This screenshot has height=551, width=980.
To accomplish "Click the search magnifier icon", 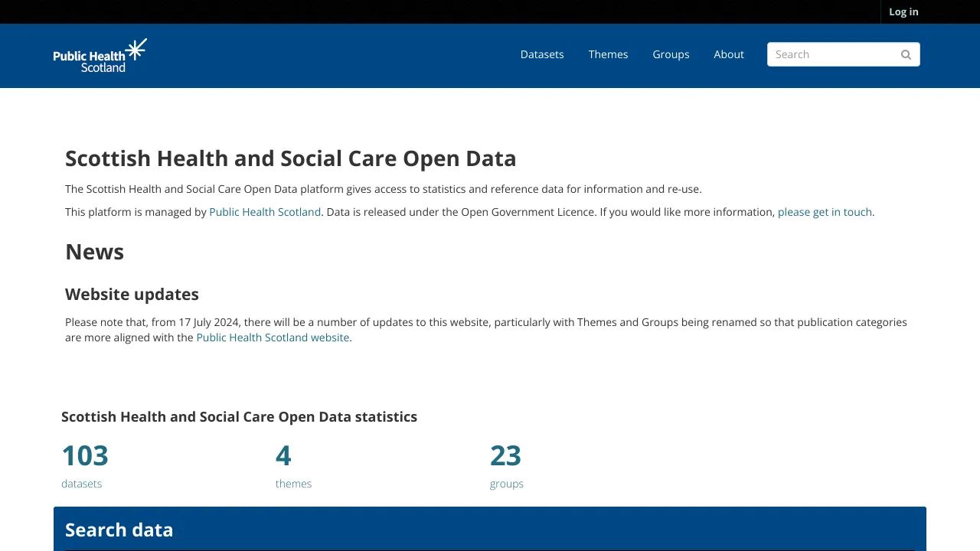I will tap(906, 54).
